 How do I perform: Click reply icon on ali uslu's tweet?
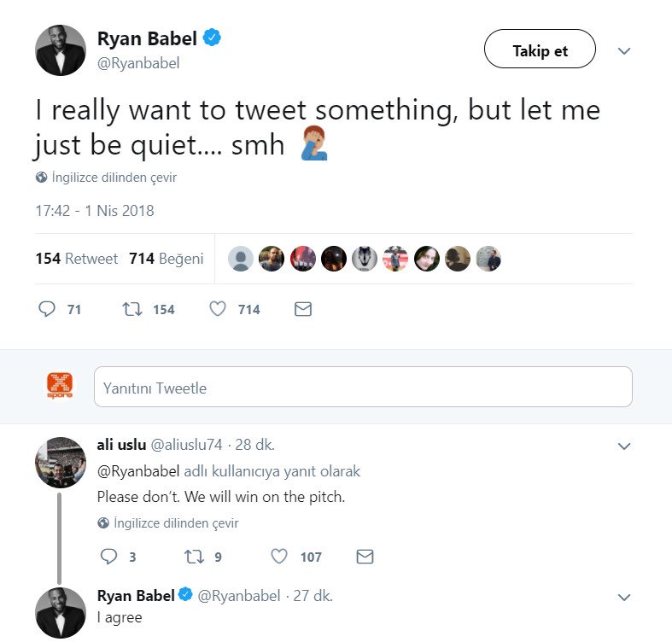(x=108, y=557)
